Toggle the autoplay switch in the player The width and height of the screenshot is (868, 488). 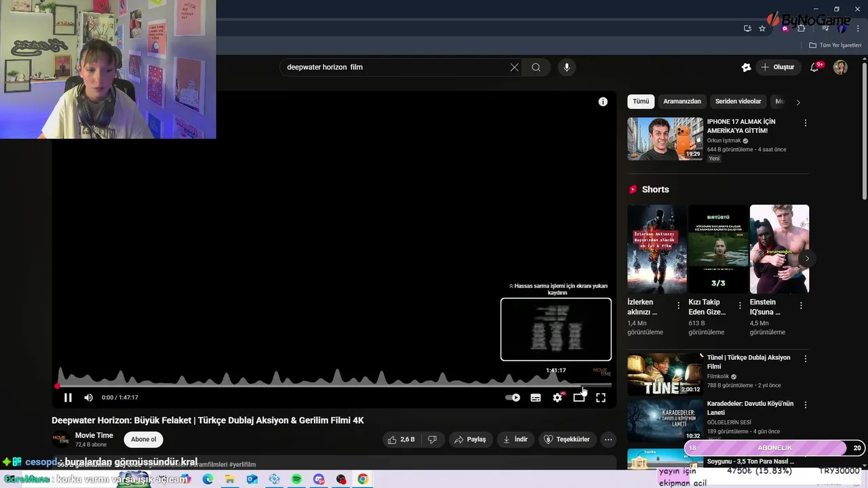513,398
